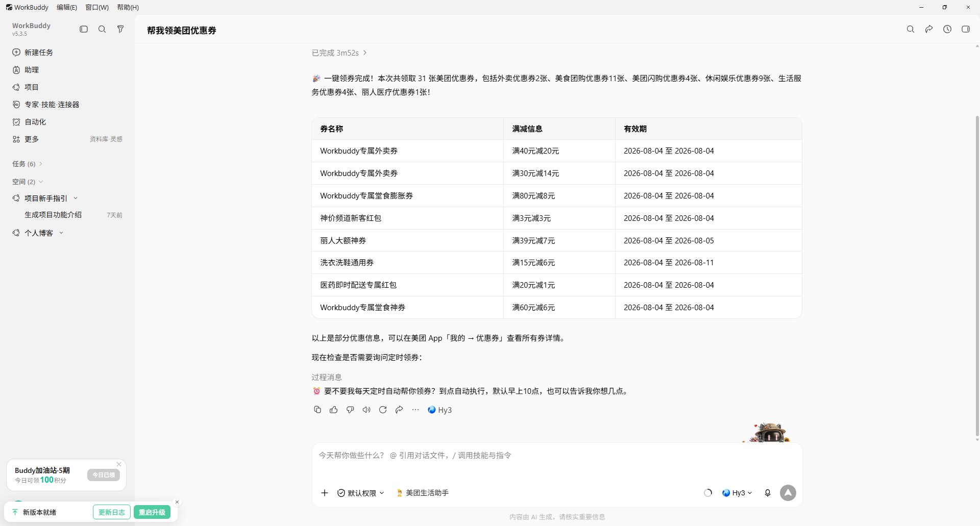Select the 满30元减14元 cell
This screenshot has width=980, height=526.
pos(559,173)
